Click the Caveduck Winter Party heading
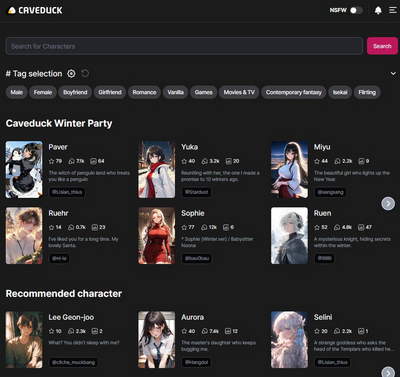 coord(59,123)
